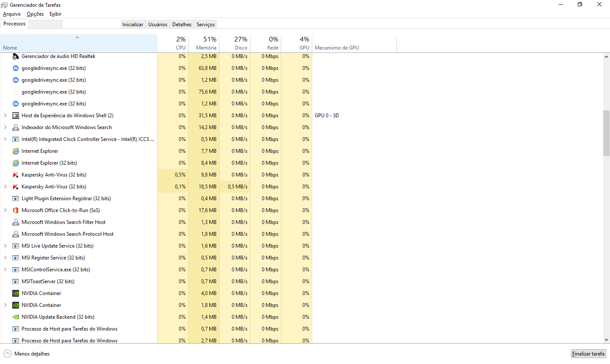The image size is (610, 364).
Task: Expand the Host de Experiência do Windows Shell group
Action: (5, 116)
